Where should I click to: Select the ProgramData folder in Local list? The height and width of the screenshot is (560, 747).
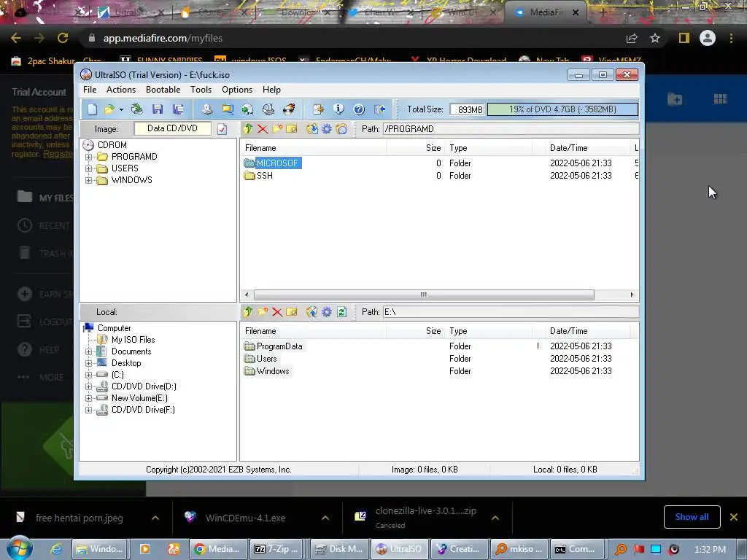tap(279, 346)
